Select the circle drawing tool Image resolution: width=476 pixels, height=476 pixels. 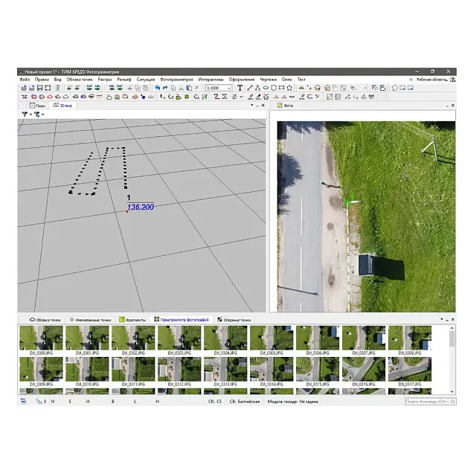[274, 88]
